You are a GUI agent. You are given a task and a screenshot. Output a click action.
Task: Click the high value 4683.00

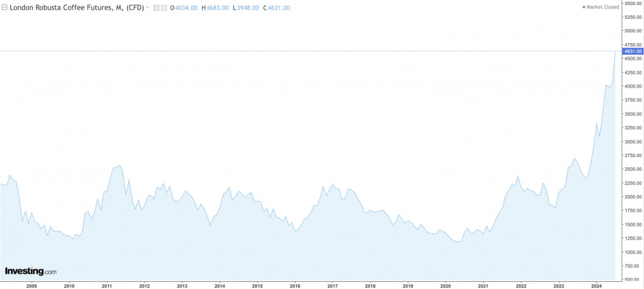tap(217, 8)
